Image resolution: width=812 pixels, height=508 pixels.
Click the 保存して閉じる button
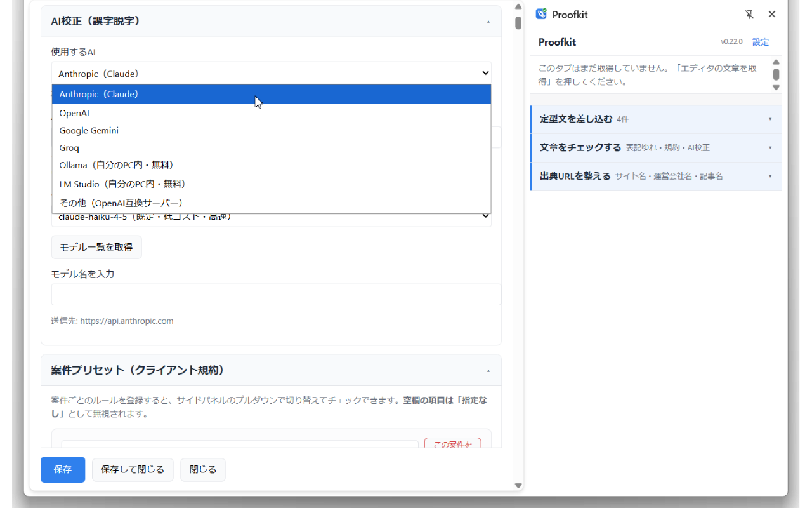coord(133,470)
